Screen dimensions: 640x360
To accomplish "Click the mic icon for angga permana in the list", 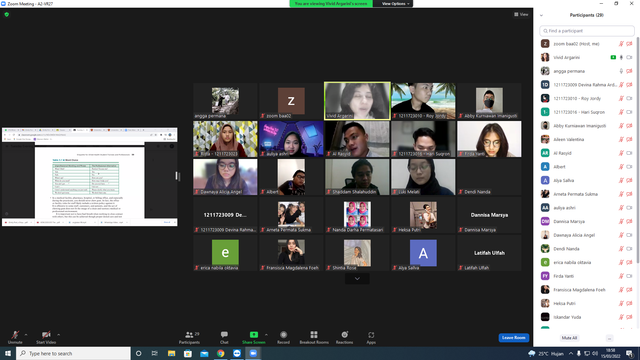I will (x=621, y=71).
